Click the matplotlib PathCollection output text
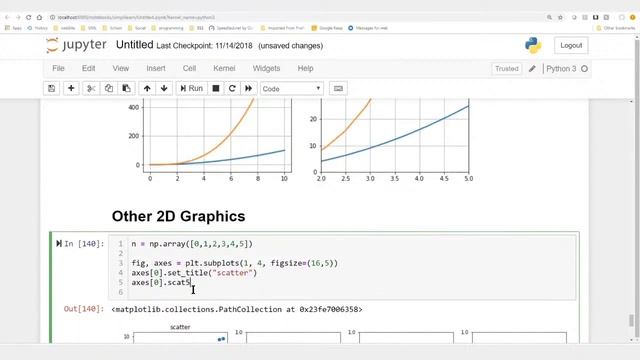 (237, 309)
